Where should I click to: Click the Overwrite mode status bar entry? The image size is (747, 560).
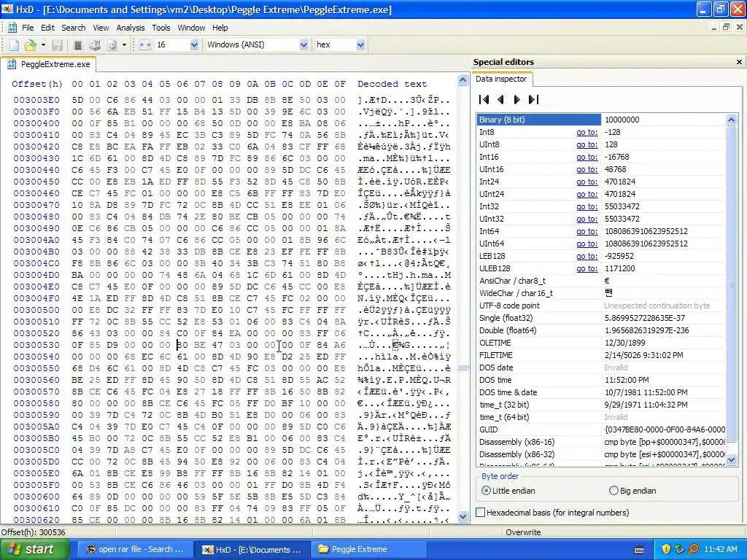(522, 532)
